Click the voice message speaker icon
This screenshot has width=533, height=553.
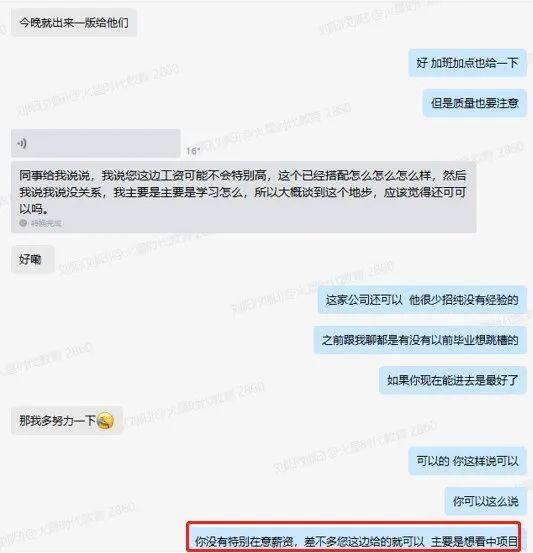[22, 144]
